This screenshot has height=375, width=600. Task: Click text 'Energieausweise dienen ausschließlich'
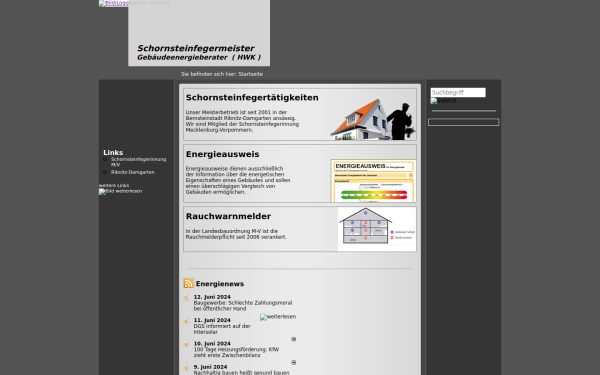234,168
